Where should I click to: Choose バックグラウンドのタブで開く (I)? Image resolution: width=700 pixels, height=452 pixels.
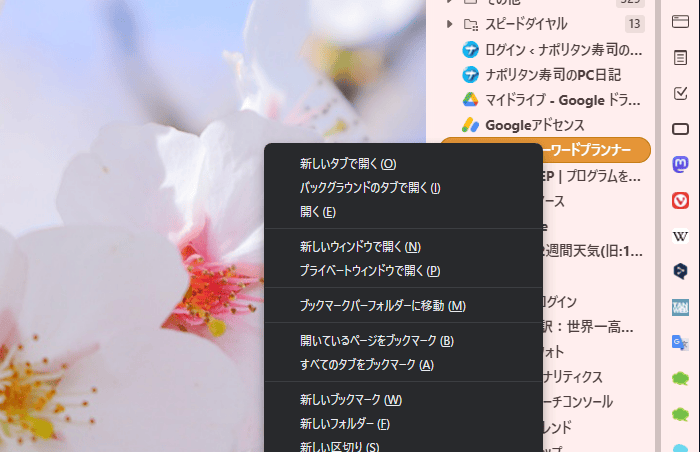(404, 188)
